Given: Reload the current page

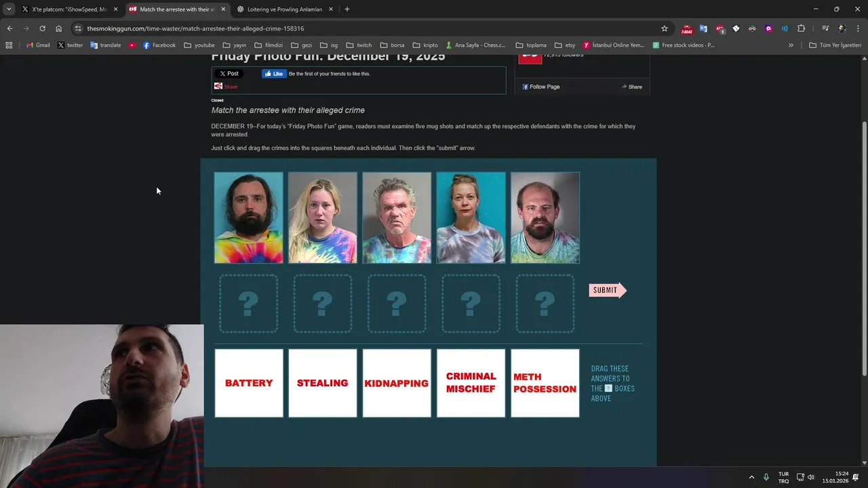Looking at the screenshot, I should click(42, 28).
